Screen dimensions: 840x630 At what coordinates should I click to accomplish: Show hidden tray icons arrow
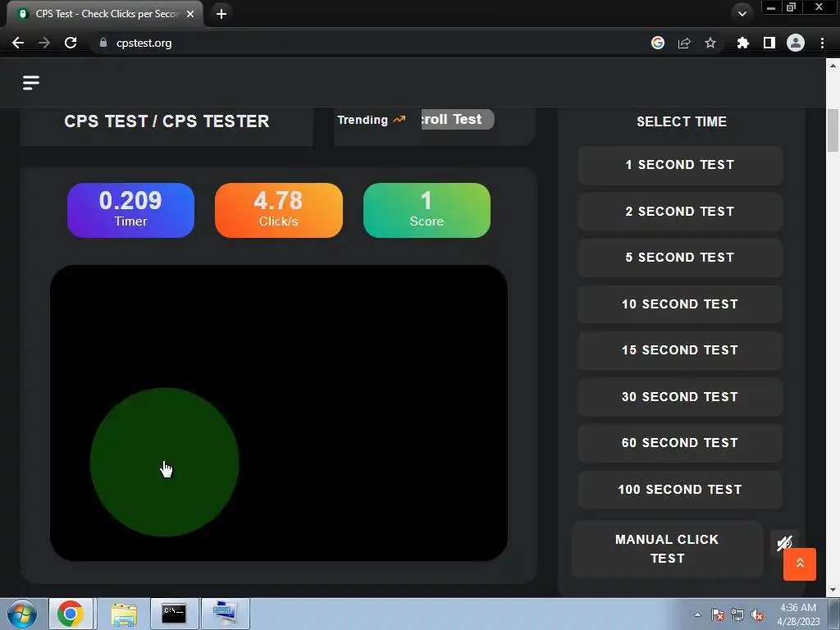[697, 614]
